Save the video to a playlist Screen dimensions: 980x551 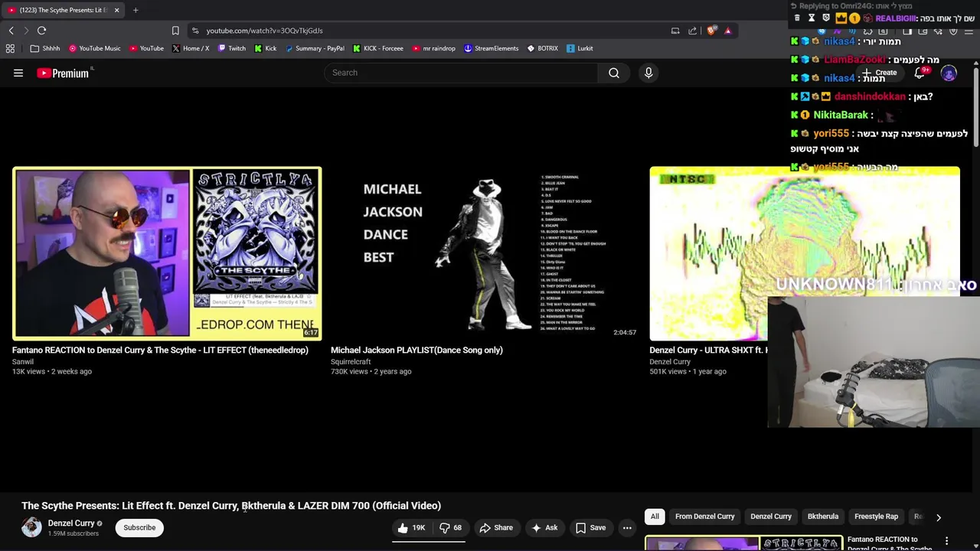click(590, 527)
